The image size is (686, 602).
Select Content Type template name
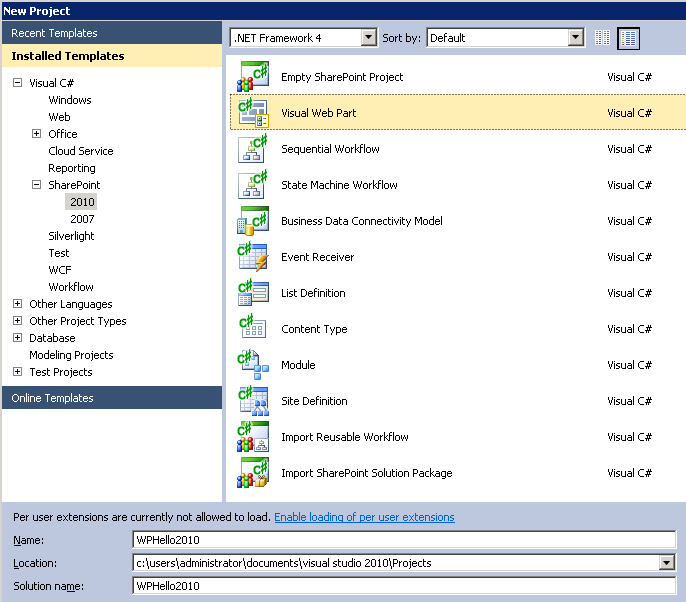[315, 329]
